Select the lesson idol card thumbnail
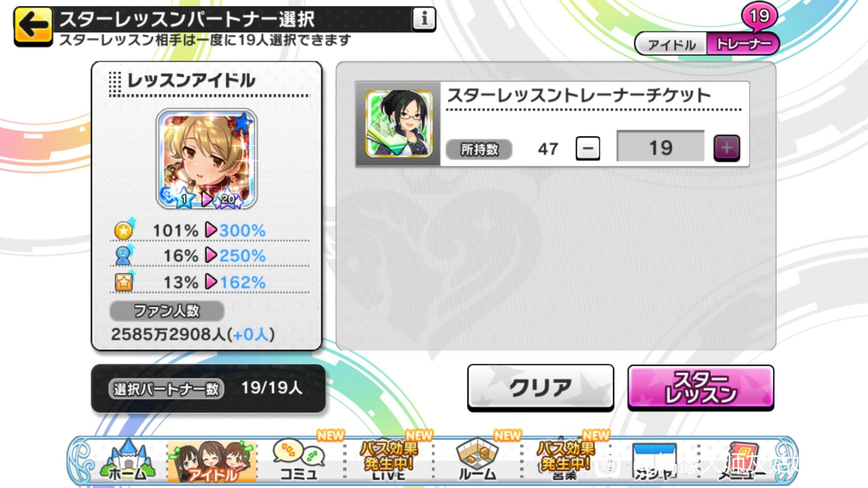Viewport: 868px width, 488px height. pyautogui.click(x=207, y=159)
